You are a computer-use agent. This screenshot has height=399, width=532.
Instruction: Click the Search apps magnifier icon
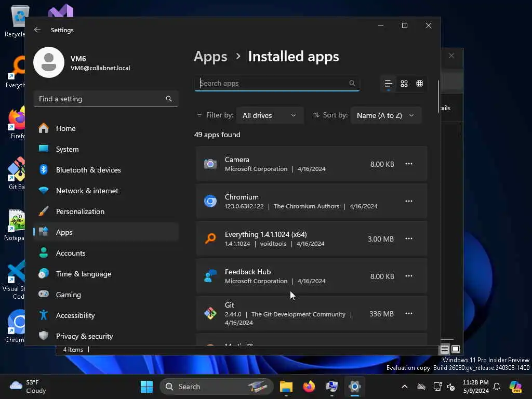coord(352,83)
